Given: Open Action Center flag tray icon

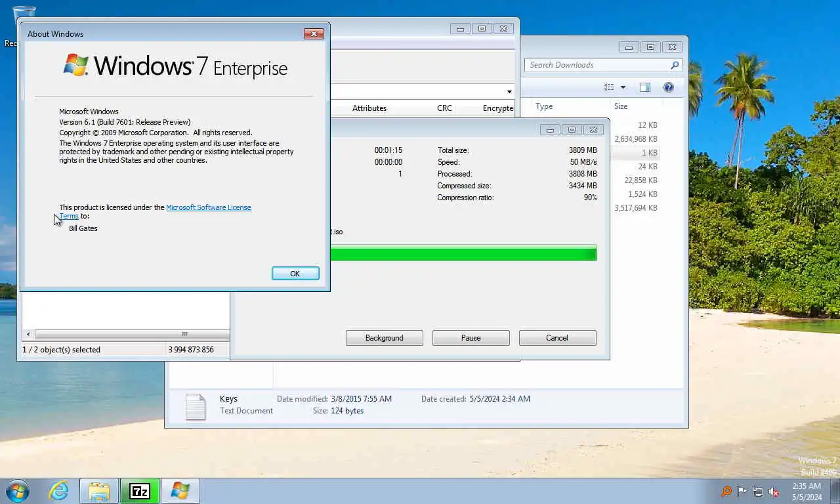Looking at the screenshot, I should [742, 492].
